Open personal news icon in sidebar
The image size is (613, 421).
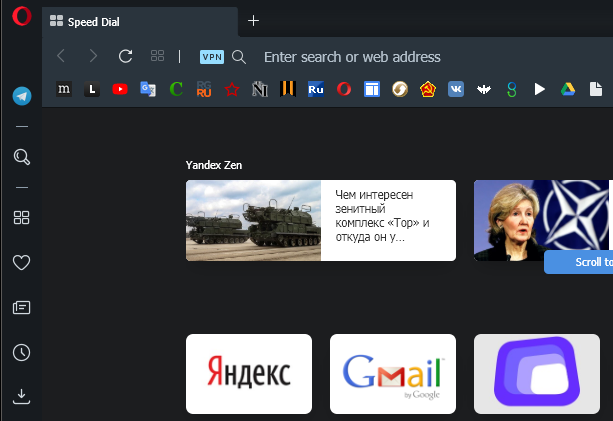(x=22, y=308)
